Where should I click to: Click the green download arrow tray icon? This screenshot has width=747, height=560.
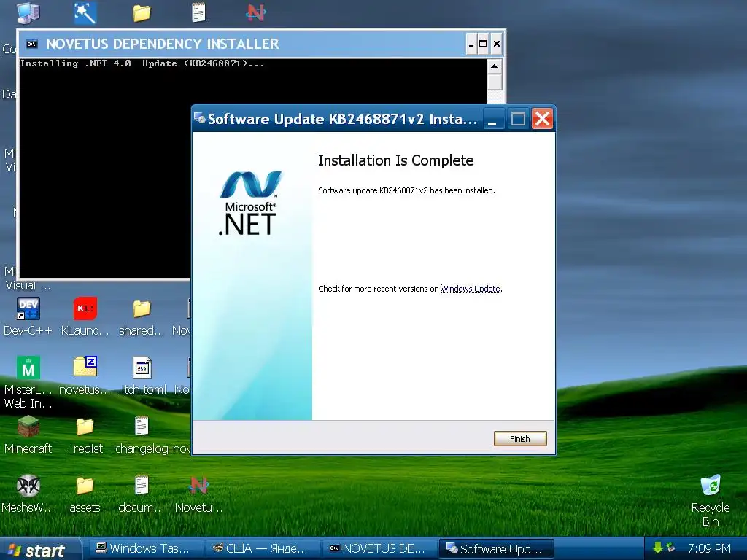(658, 548)
